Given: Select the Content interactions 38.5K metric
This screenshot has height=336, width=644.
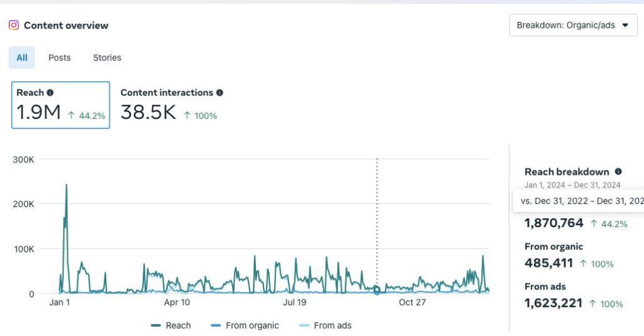Looking at the screenshot, I should click(x=170, y=105).
